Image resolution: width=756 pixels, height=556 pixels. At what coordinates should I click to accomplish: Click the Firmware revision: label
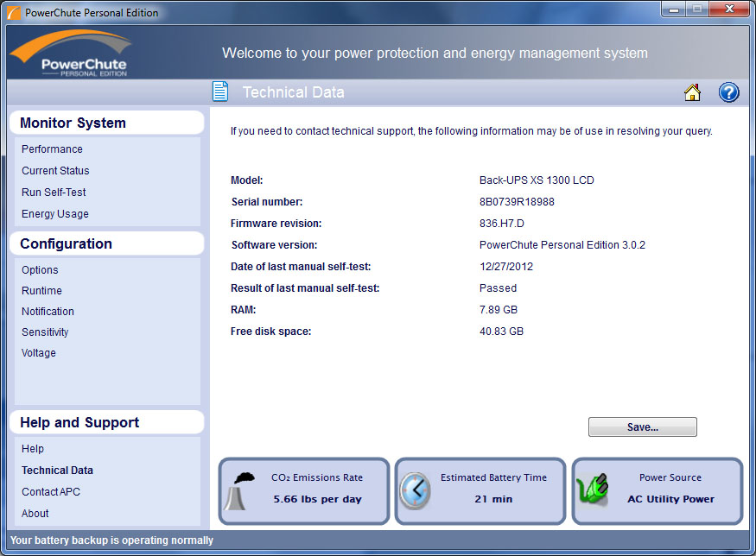(x=276, y=224)
